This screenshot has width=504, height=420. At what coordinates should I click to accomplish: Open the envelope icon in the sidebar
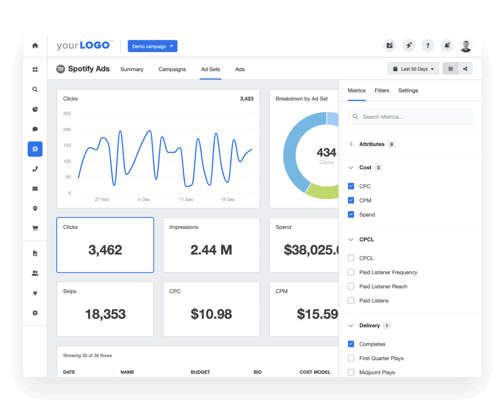point(35,189)
